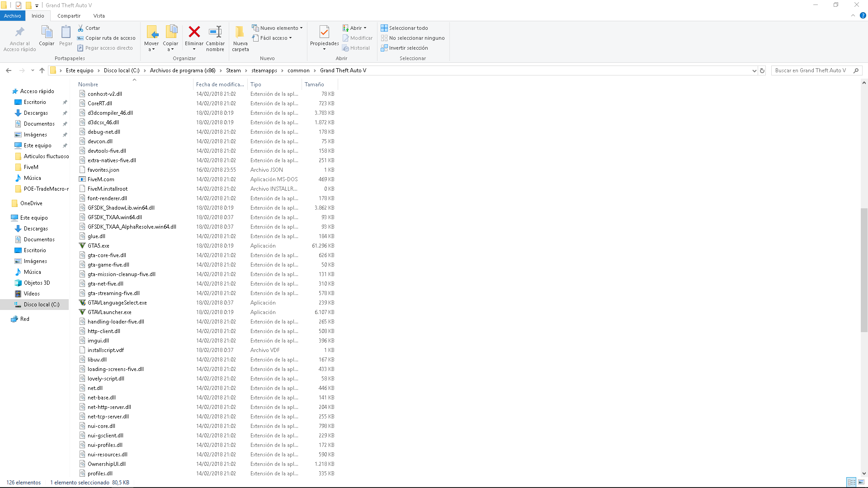Click the Cortar scissors icon

click(x=81, y=28)
